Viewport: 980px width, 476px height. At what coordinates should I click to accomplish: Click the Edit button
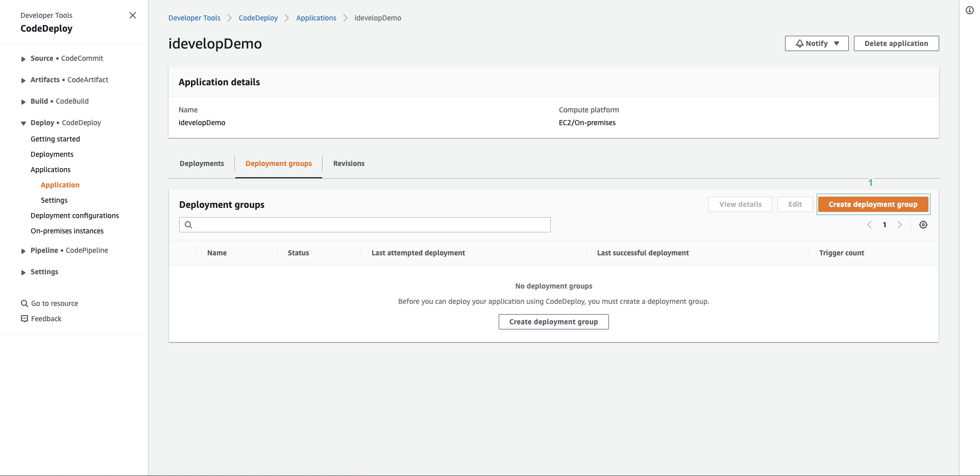point(795,204)
